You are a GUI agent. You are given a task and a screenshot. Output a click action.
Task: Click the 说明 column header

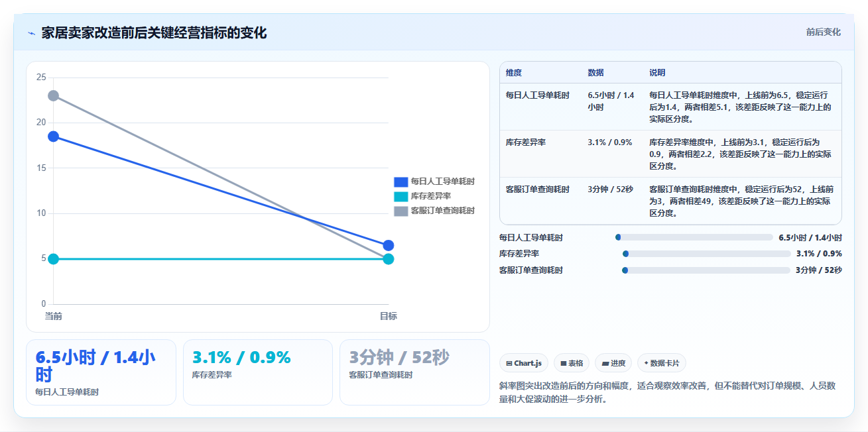[657, 73]
